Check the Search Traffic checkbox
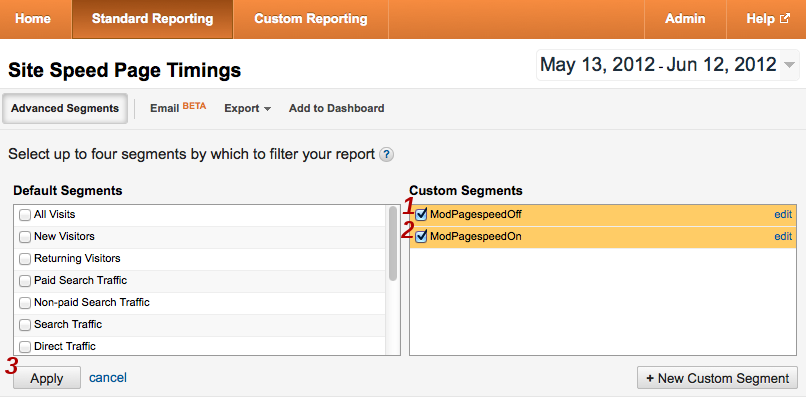This screenshot has width=806, height=397. tap(25, 325)
